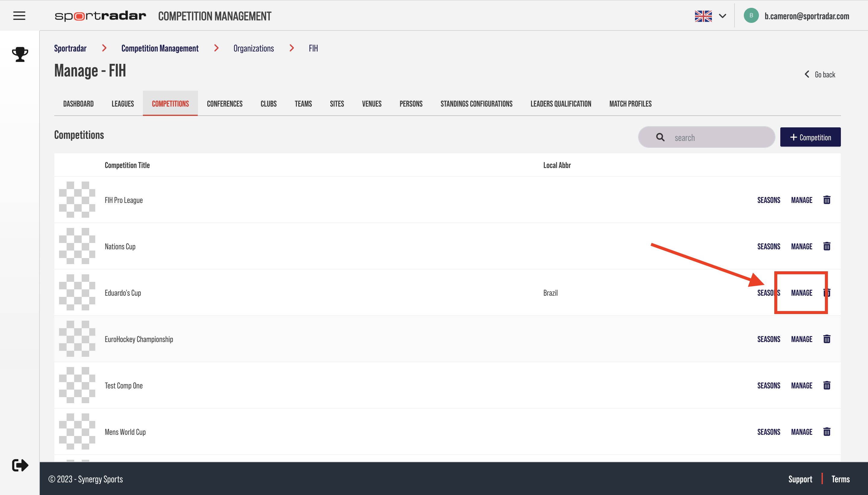Click the Organizations breadcrumb
The height and width of the screenshot is (495, 868).
point(253,48)
